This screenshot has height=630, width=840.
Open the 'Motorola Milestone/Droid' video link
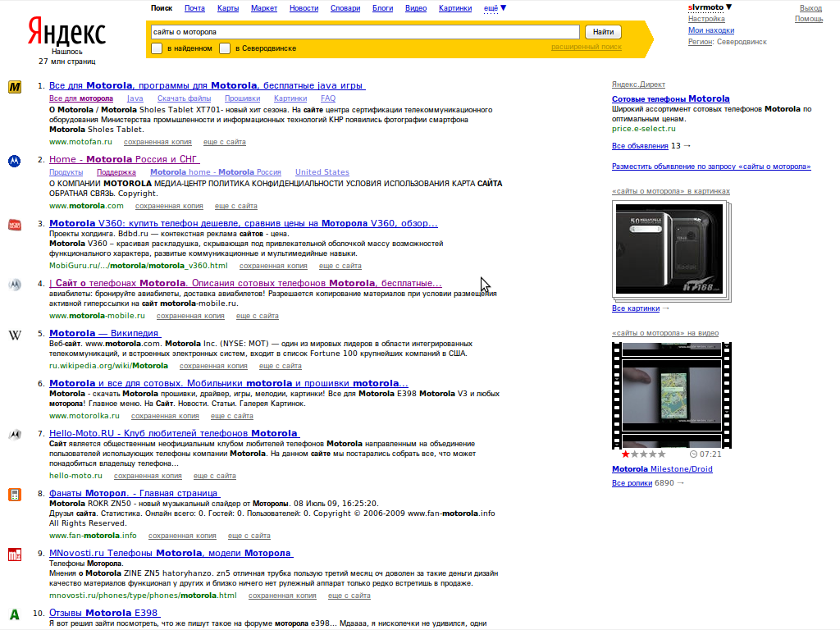(662, 469)
